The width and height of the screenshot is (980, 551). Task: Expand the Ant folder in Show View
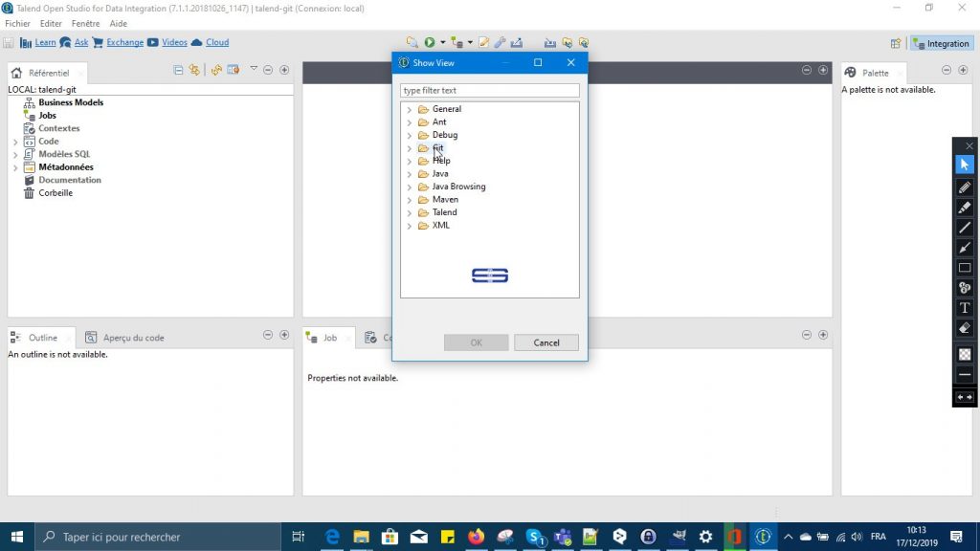(410, 122)
